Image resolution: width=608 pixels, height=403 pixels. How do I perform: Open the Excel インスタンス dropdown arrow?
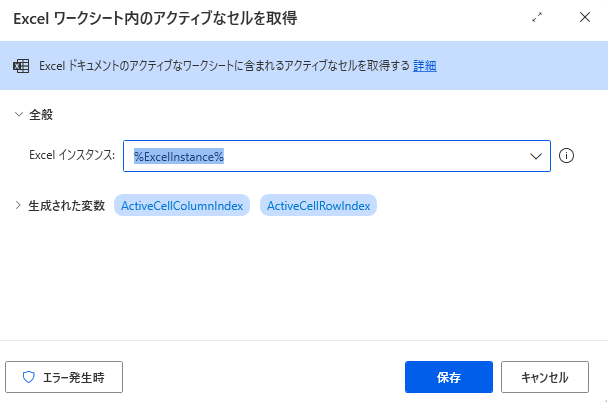pos(535,156)
